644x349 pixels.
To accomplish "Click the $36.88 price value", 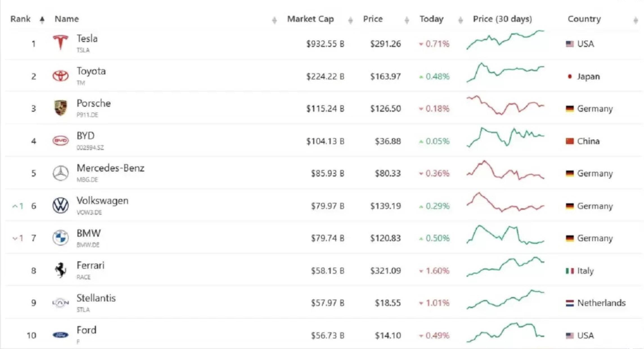I will (x=388, y=141).
